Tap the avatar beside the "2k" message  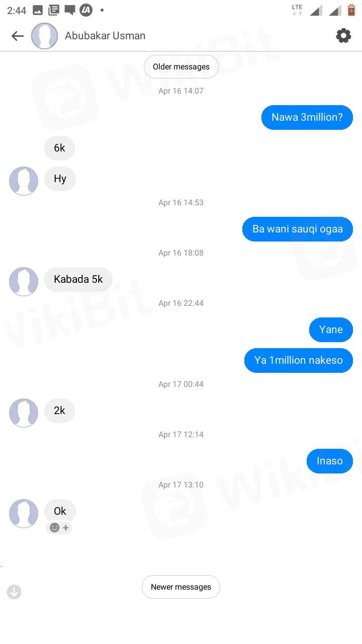tap(24, 413)
